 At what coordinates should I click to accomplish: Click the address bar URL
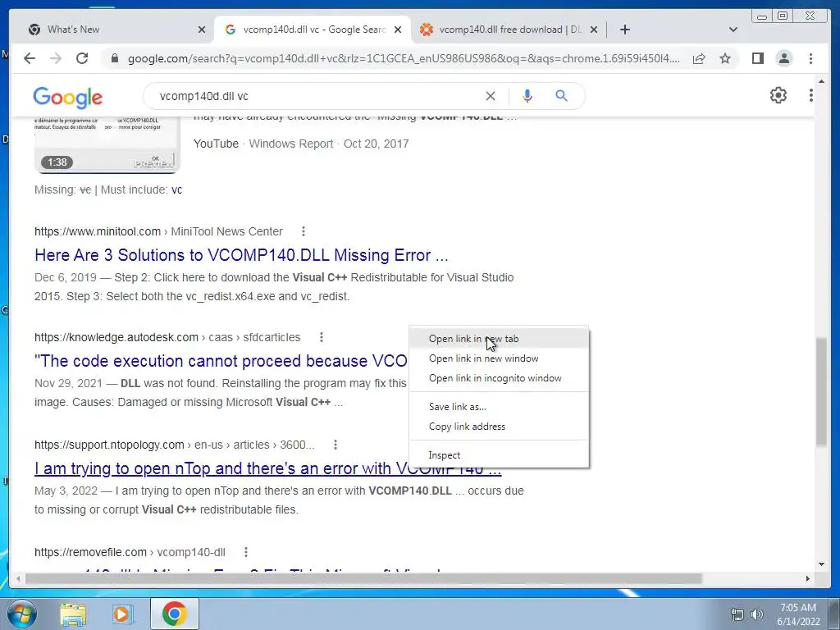coord(404,58)
